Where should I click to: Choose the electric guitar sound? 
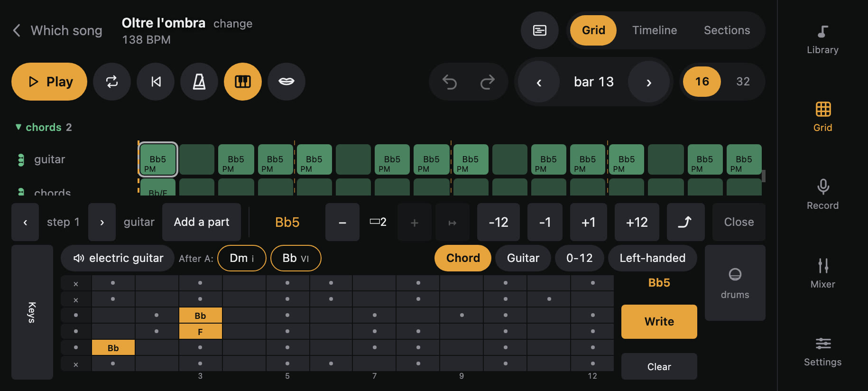coord(118,258)
